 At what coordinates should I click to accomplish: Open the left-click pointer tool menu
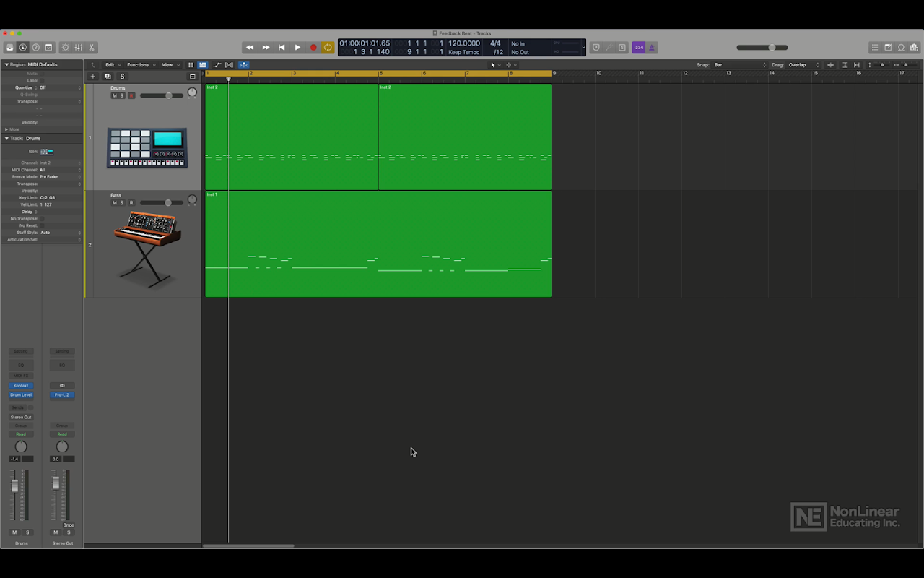point(494,65)
